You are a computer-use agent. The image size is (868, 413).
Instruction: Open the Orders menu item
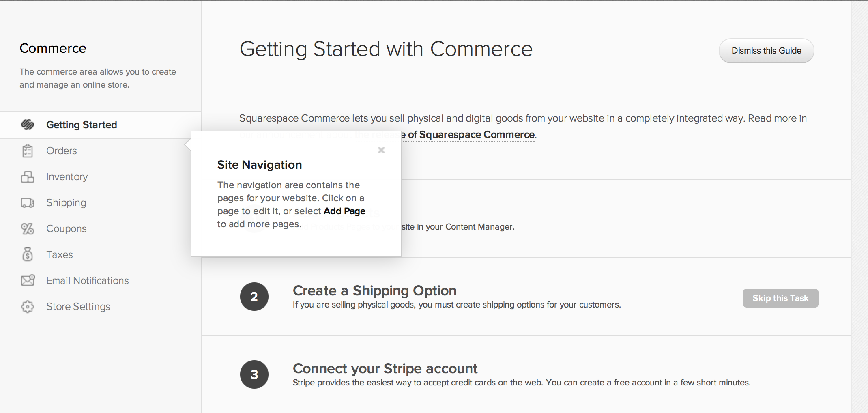(61, 151)
